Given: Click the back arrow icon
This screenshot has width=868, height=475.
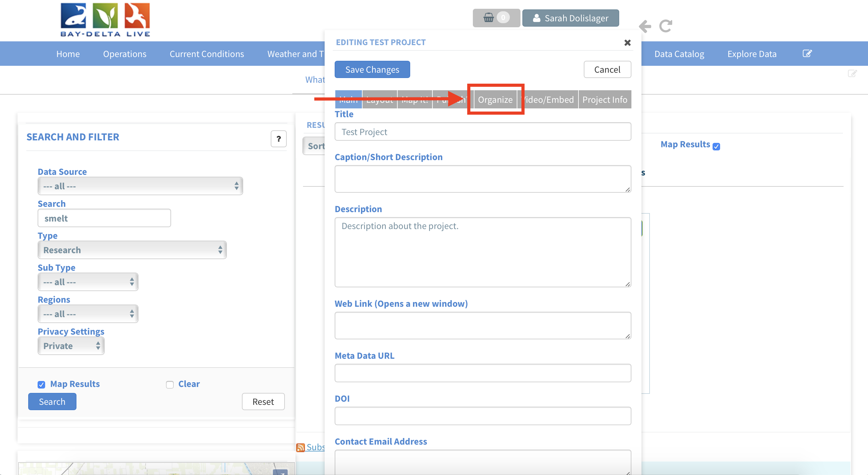Looking at the screenshot, I should (x=645, y=26).
